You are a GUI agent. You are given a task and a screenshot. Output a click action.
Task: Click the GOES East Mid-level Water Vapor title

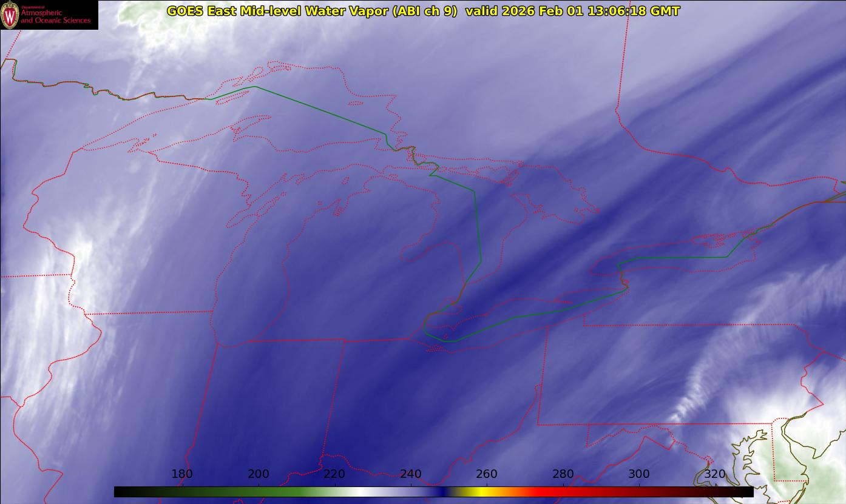(x=312, y=11)
